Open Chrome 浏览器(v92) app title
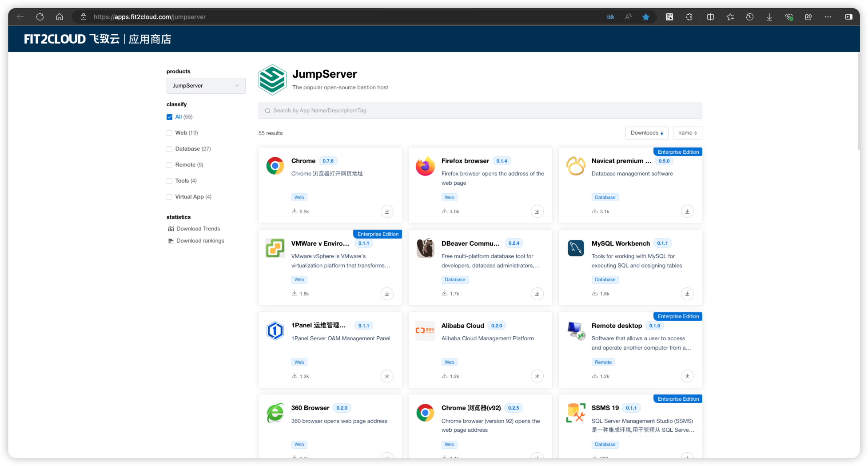This screenshot has width=868, height=466. [x=471, y=408]
